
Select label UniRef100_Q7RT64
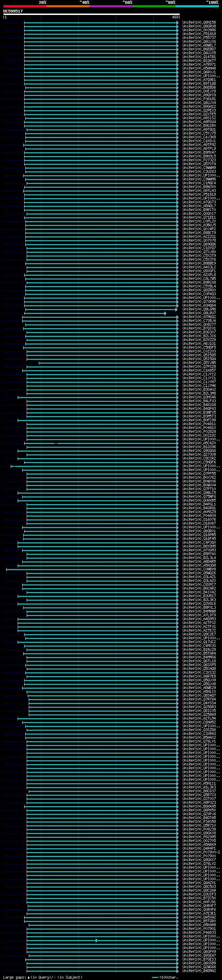click(x=199, y=699)
